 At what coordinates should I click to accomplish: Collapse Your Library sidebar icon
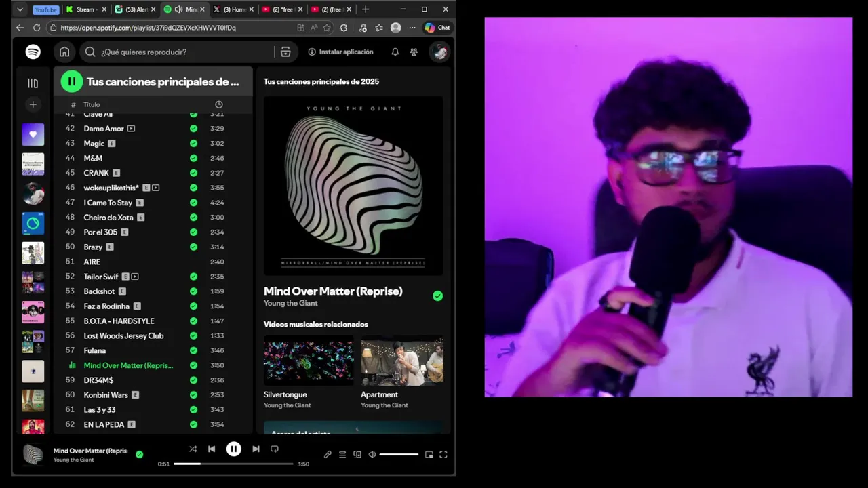pyautogui.click(x=33, y=83)
